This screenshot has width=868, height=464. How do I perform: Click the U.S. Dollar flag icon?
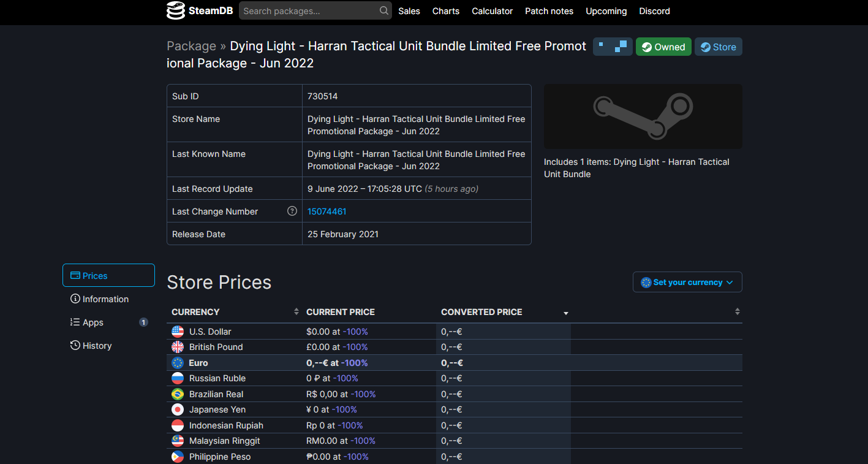coord(178,331)
